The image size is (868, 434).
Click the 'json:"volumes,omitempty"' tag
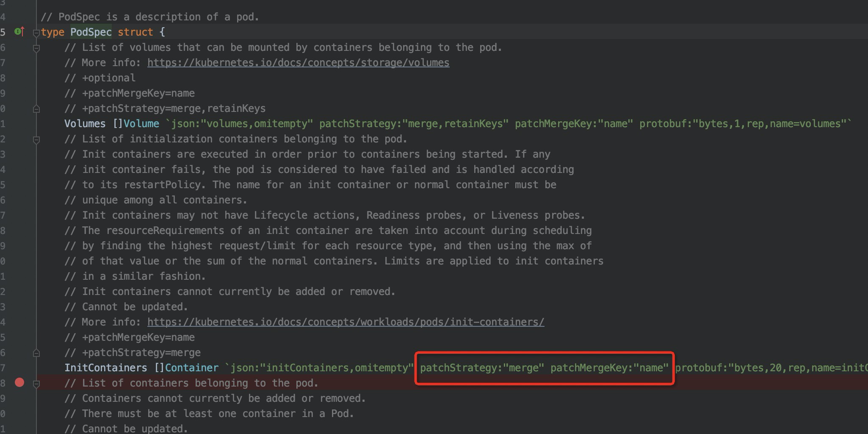pyautogui.click(x=242, y=124)
